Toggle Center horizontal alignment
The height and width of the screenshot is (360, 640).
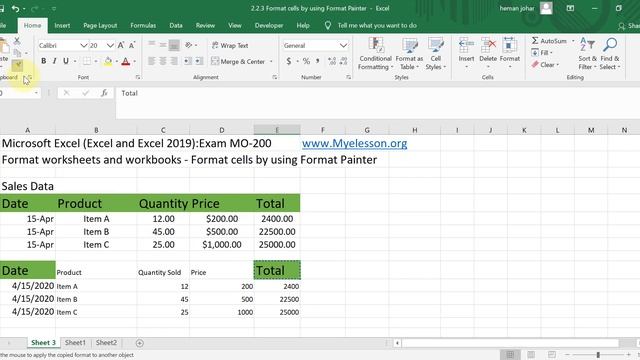click(162, 61)
